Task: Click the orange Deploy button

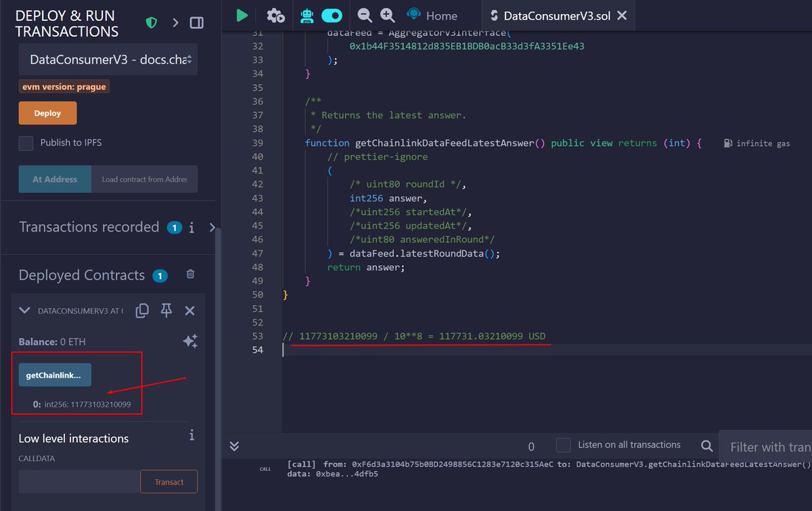Action: [x=47, y=113]
